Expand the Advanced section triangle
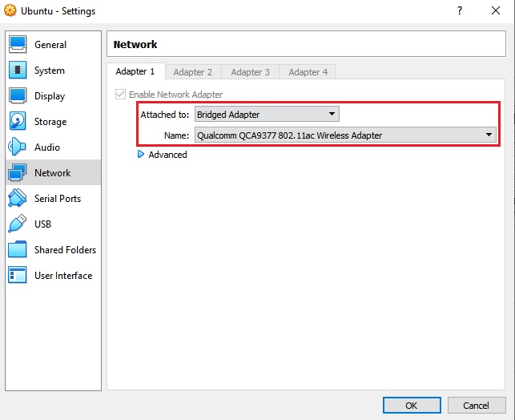The width and height of the screenshot is (515, 420). [142, 155]
